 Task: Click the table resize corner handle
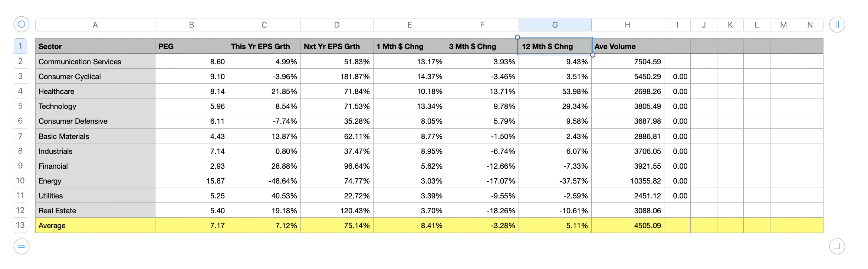point(837,246)
